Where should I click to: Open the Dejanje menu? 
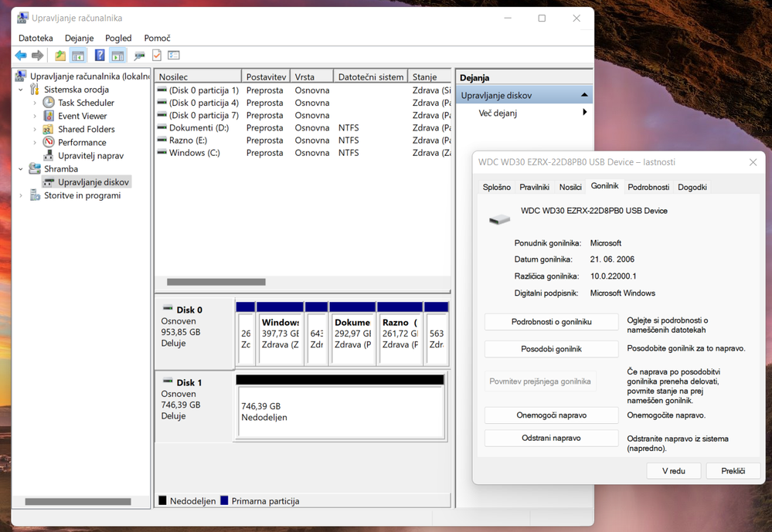pos(79,38)
